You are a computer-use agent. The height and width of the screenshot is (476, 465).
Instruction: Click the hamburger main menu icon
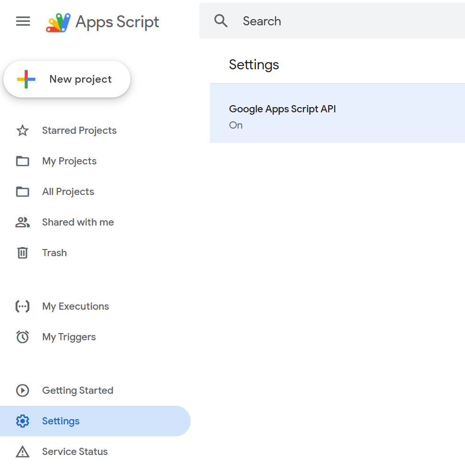click(23, 22)
